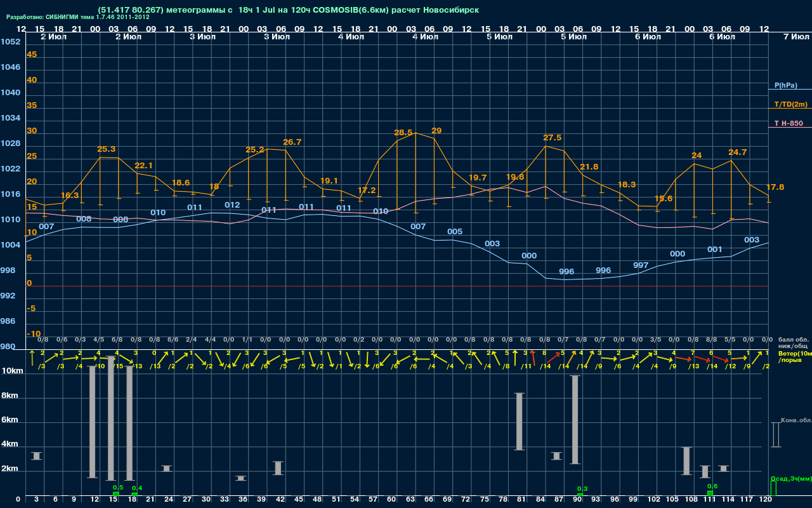Select the T/TD(2m) legend label
Image resolution: width=812 pixels, height=508 pixels.
790,104
